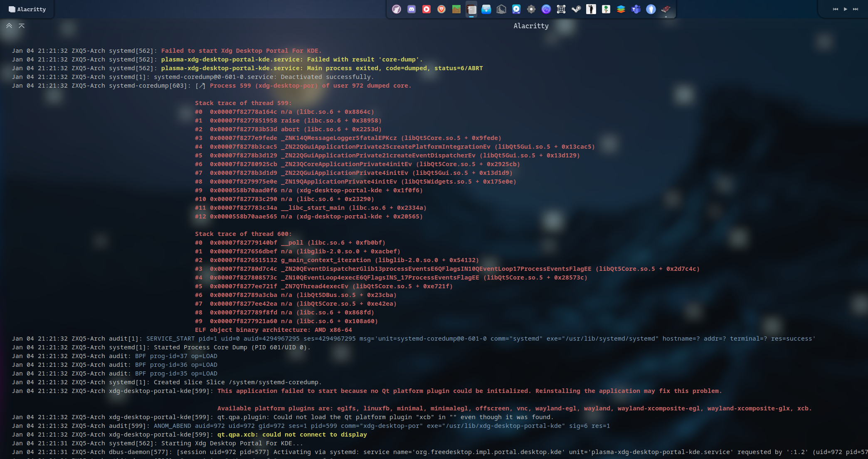
Task: Click the blue stacked-files app icon
Action: [487, 9]
